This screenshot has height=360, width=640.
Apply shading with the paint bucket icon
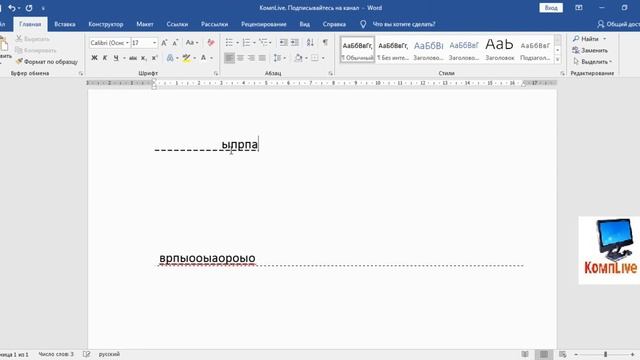click(x=299, y=58)
